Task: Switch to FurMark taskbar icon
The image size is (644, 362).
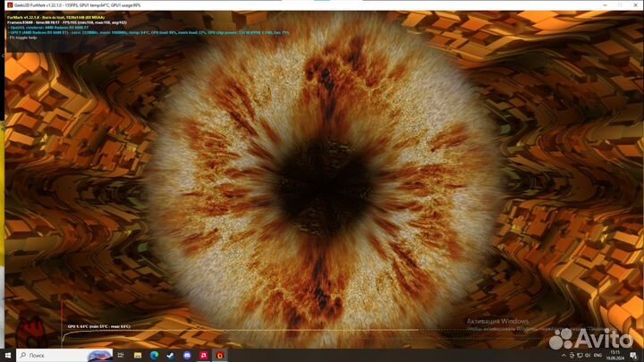Action: point(221,355)
